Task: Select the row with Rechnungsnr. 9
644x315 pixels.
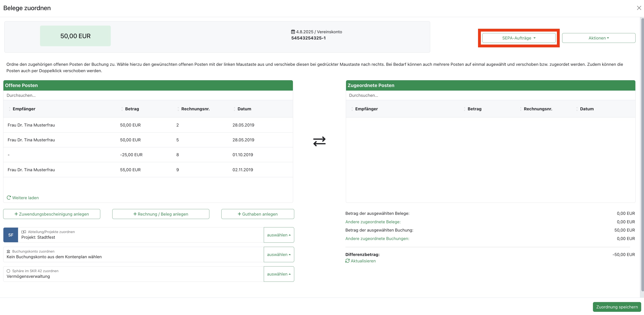Action: [148, 170]
